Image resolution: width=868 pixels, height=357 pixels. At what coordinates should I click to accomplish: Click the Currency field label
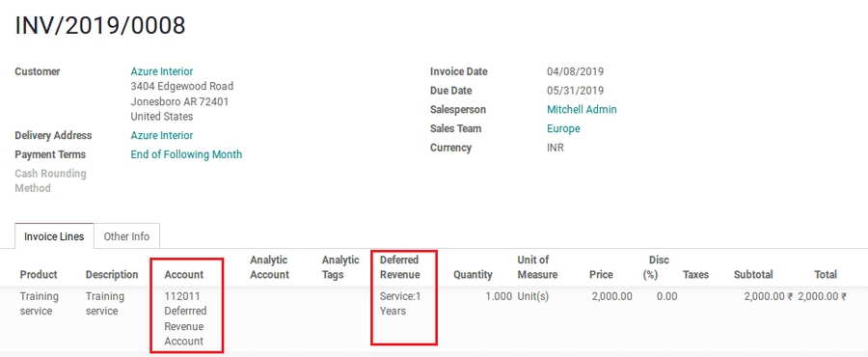coord(450,148)
